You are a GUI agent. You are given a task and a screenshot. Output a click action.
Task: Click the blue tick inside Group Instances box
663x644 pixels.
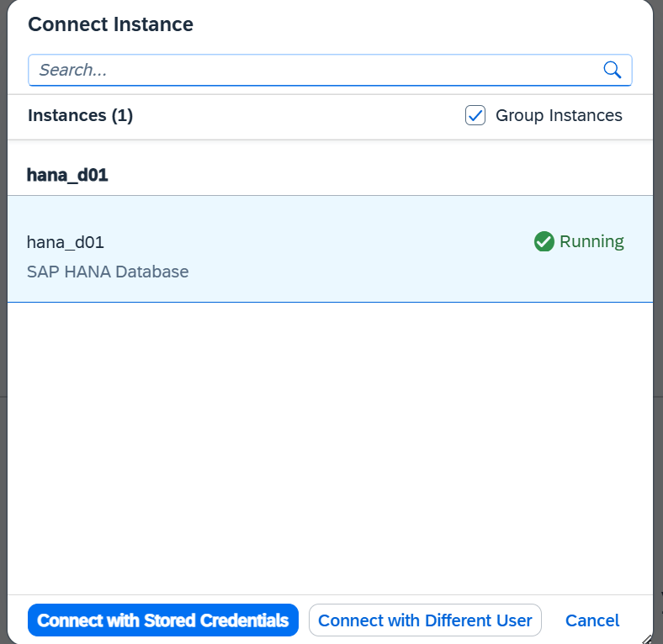pyautogui.click(x=475, y=115)
